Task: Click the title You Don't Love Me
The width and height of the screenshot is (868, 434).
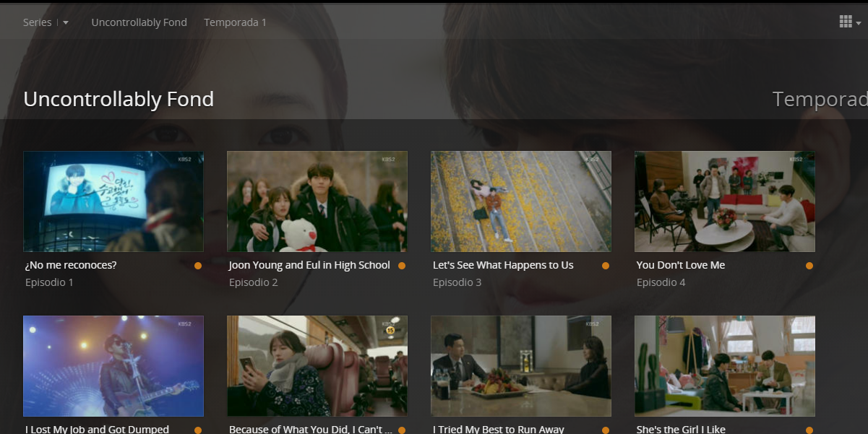Action: point(681,265)
